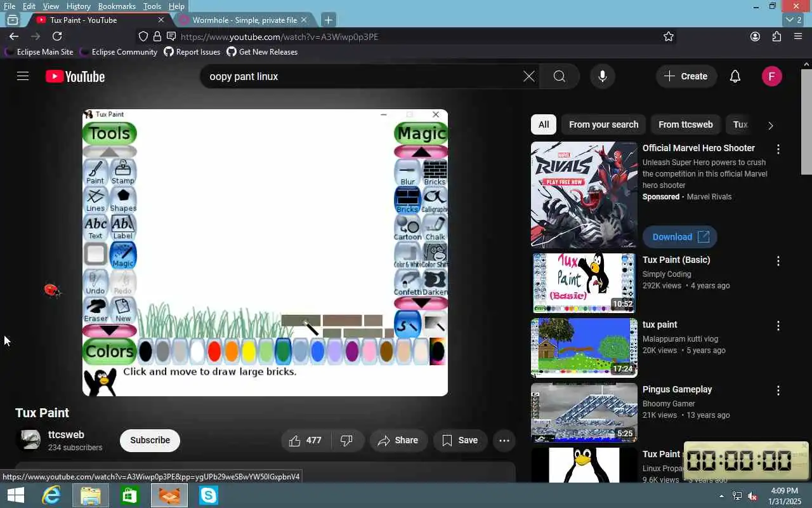This screenshot has height=508, width=812.
Task: Open the ttcsweb channel avatar
Action: (30, 440)
